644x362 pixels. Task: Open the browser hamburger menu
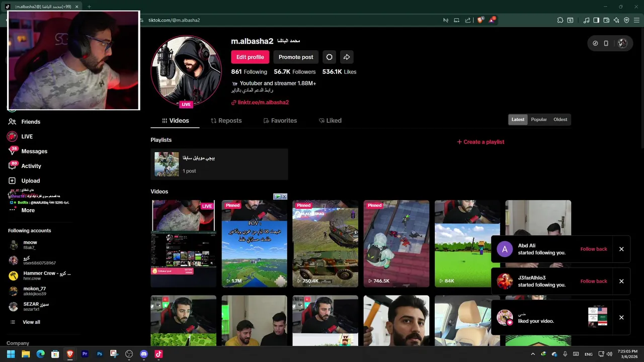(636, 20)
